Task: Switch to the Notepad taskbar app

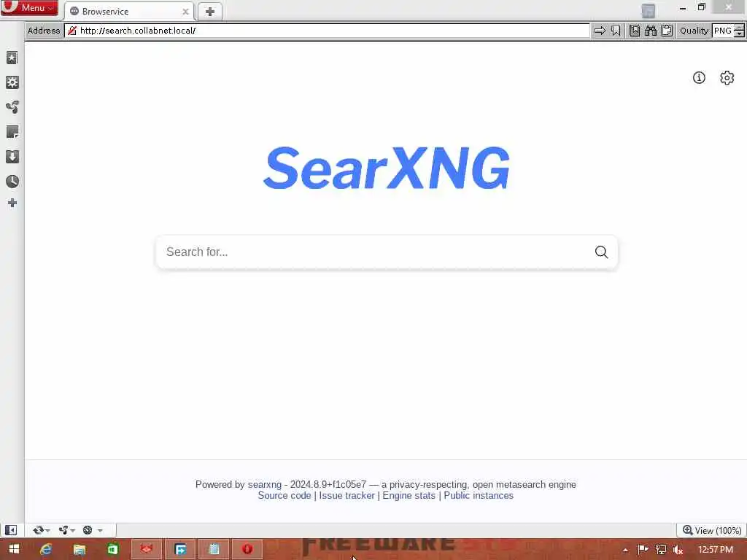Action: point(214,550)
